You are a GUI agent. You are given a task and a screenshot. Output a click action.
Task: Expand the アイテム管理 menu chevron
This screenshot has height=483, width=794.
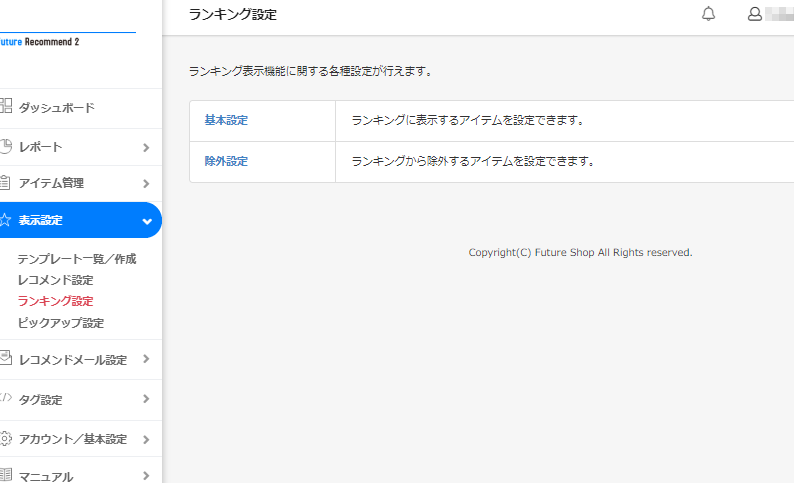(x=146, y=183)
